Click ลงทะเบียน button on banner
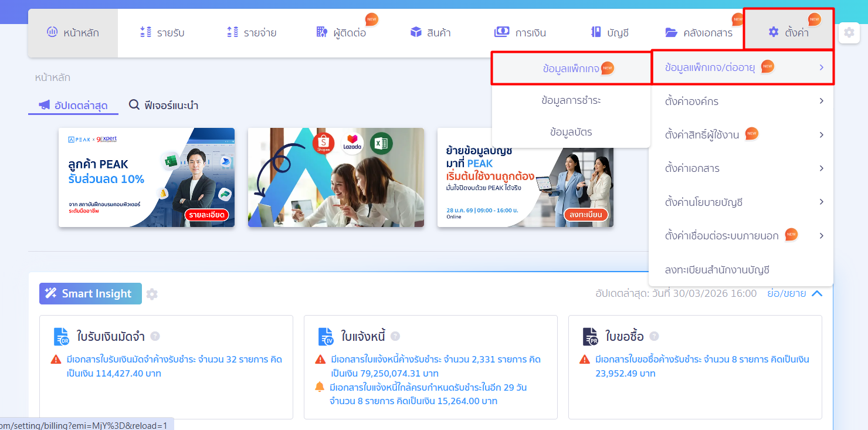 point(586,215)
